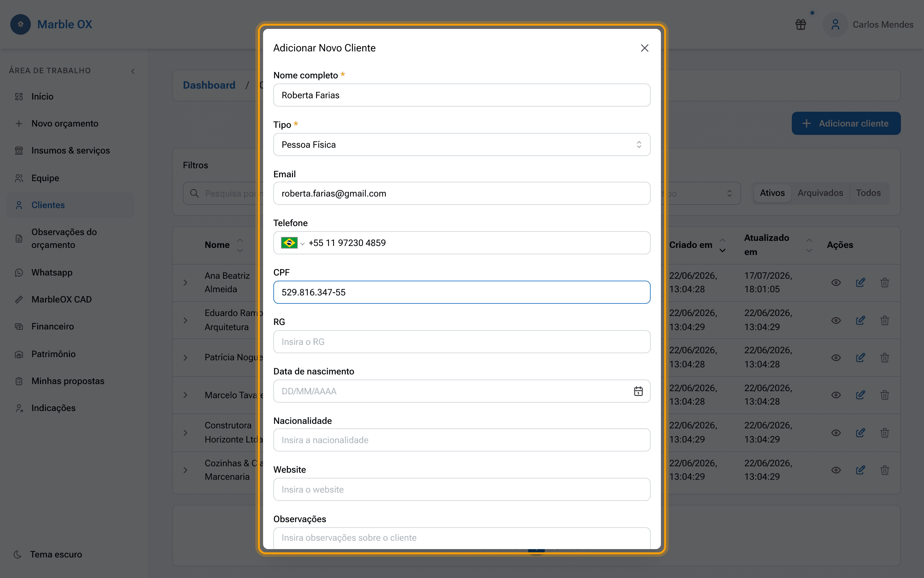Sort the table by Criado em column

[x=723, y=245]
